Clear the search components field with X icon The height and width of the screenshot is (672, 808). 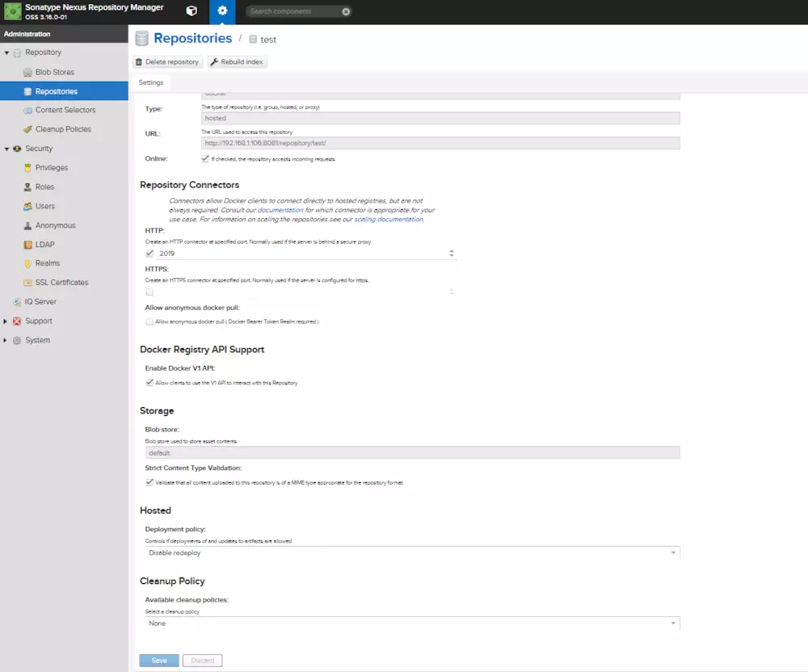point(346,11)
